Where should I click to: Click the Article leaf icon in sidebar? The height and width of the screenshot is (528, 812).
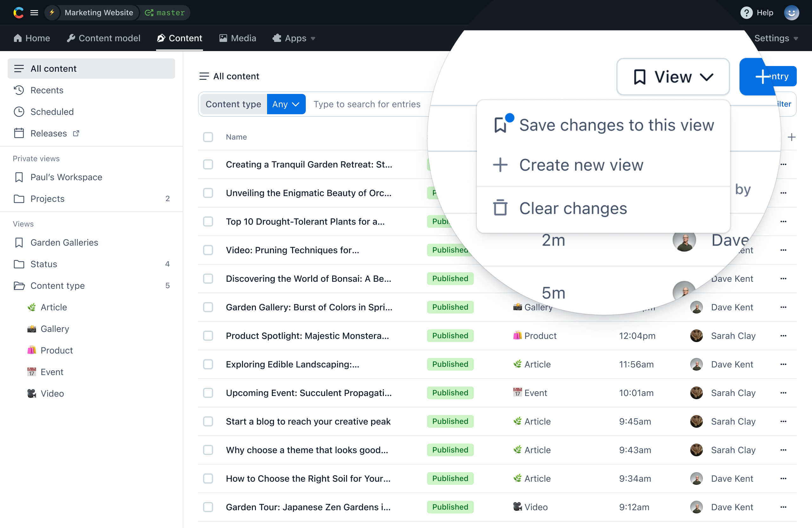point(31,307)
